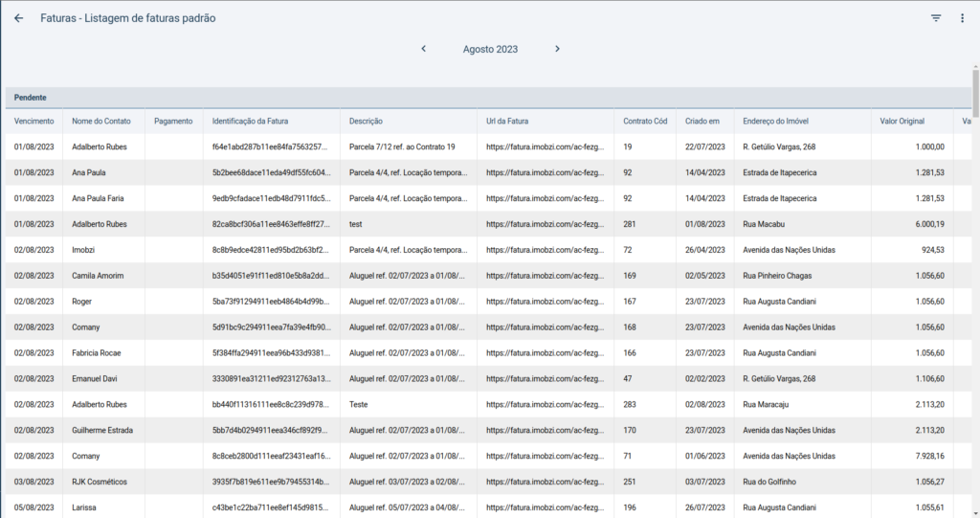
Task: Click the Identificação da Fatura header
Action: click(250, 122)
